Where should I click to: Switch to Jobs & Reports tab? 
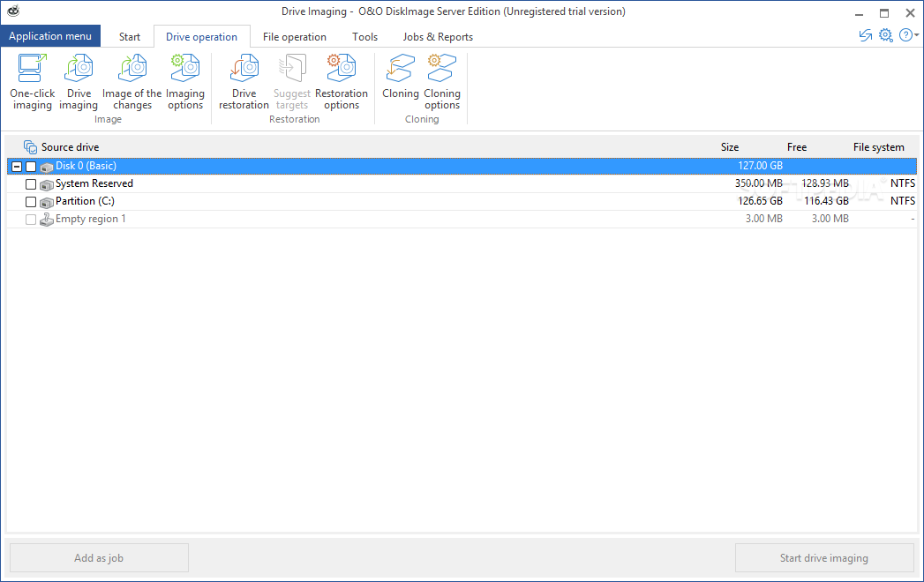click(438, 36)
